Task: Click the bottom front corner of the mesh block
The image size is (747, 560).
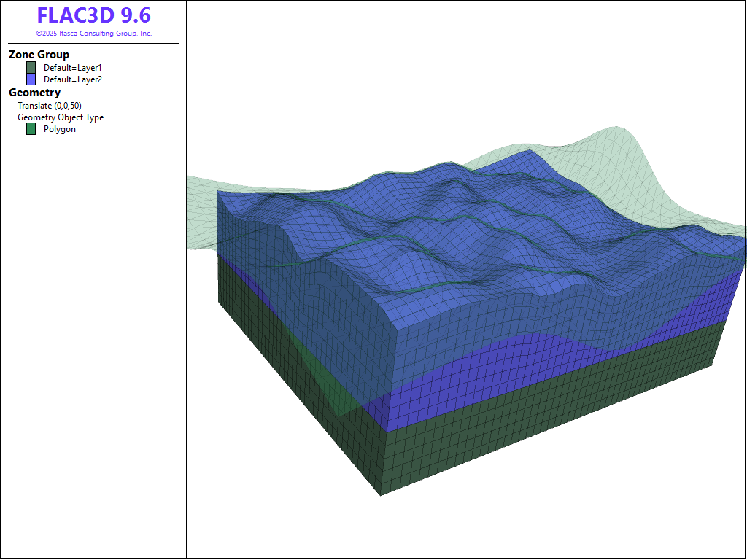Action: tap(380, 494)
